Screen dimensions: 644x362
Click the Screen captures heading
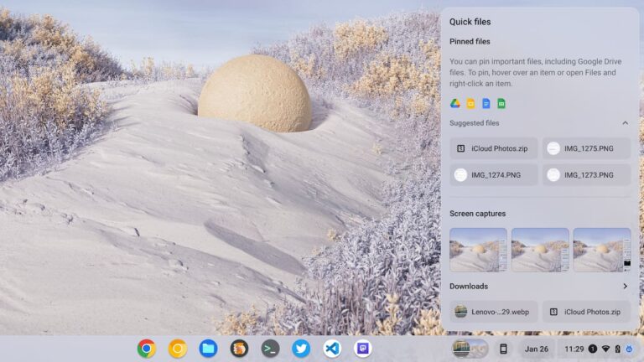477,214
